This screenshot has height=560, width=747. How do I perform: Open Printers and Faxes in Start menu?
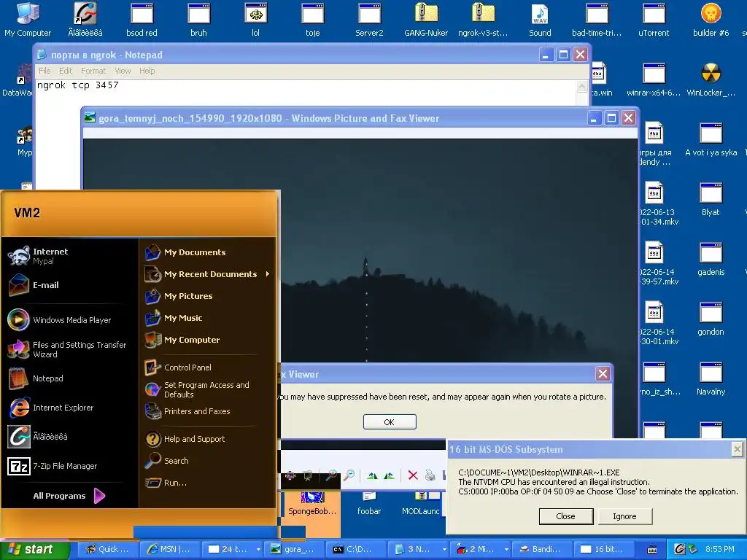pos(208,411)
